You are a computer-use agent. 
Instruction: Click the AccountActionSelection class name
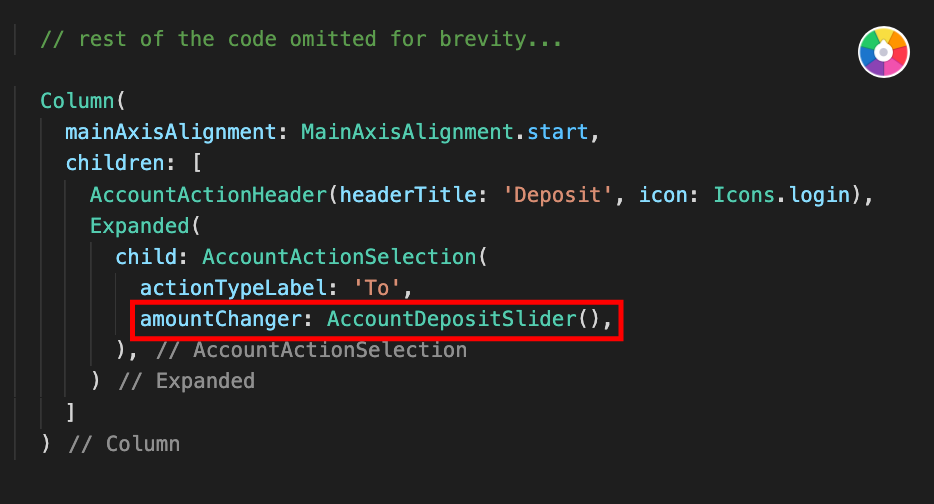[x=339, y=257]
